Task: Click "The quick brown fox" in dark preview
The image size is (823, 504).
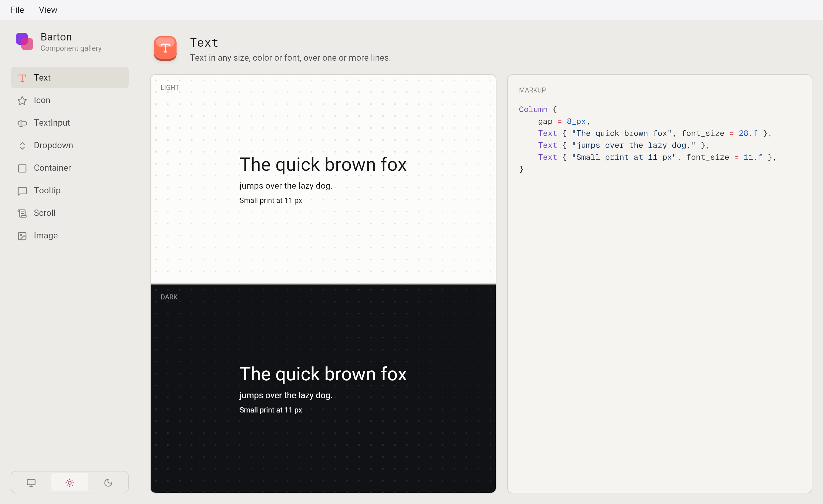Action: pyautogui.click(x=323, y=374)
